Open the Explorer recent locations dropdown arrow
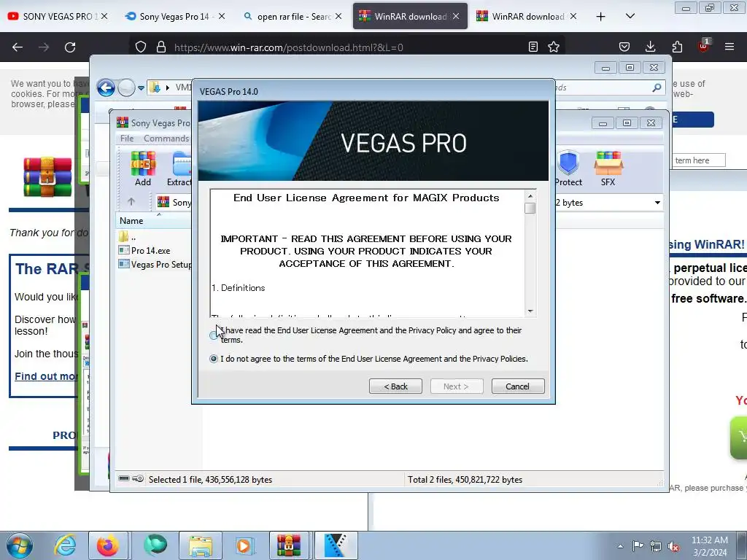747x560 pixels. point(141,87)
